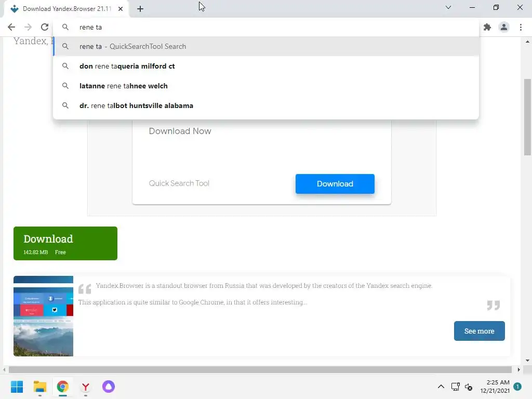This screenshot has height=399, width=532.
Task: Close the Download Yandex.Browser tab
Action: click(x=121, y=9)
